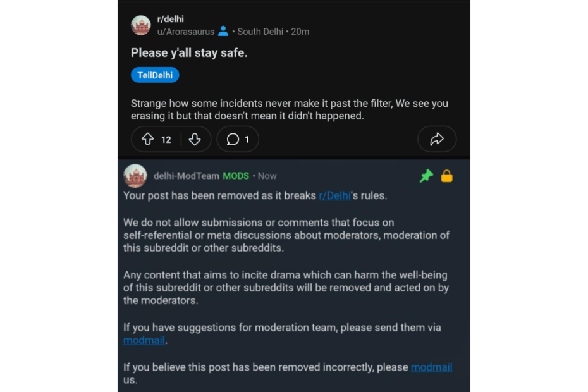Click the yellow lock icon

coord(446,176)
